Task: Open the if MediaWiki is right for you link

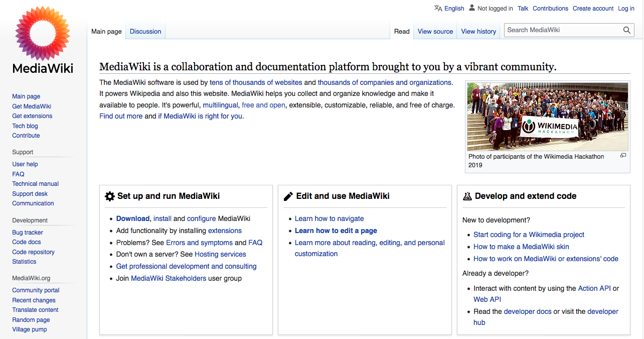Action: (x=200, y=116)
